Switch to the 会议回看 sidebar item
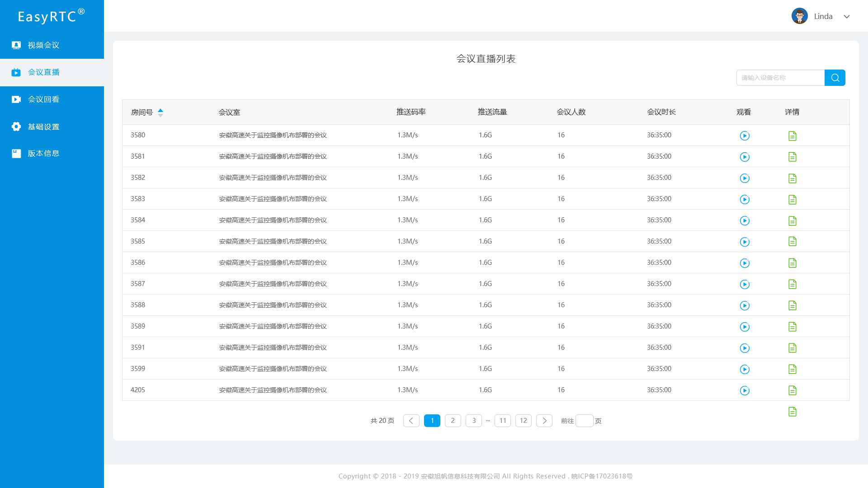868x488 pixels. [43, 99]
